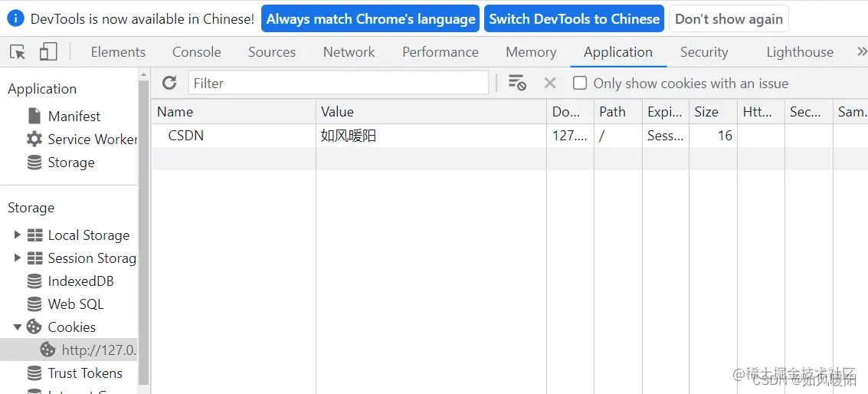Click the Sam. column header
Viewport: 868px width, 394px height.
851,111
